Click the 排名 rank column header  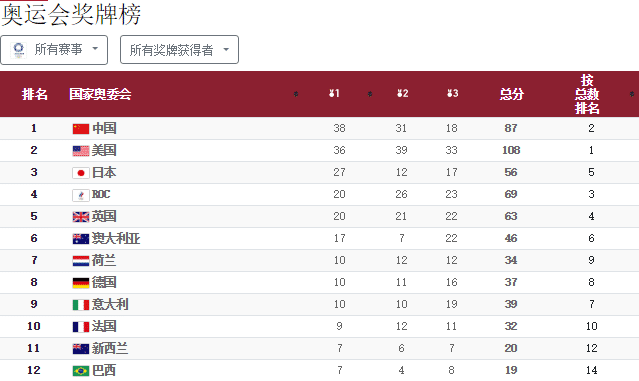pos(35,94)
